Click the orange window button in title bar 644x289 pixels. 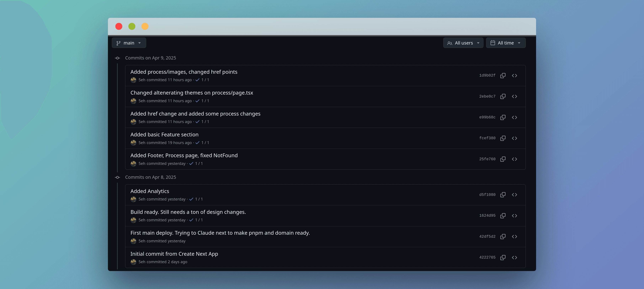[145, 26]
